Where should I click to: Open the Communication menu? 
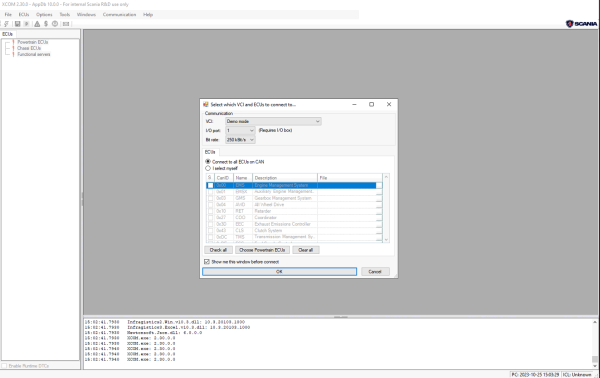pyautogui.click(x=119, y=15)
